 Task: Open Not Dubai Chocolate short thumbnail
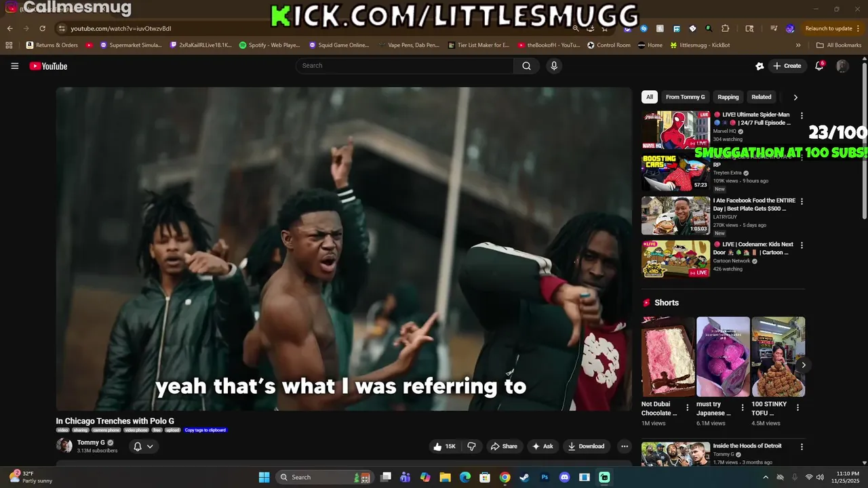(x=668, y=357)
